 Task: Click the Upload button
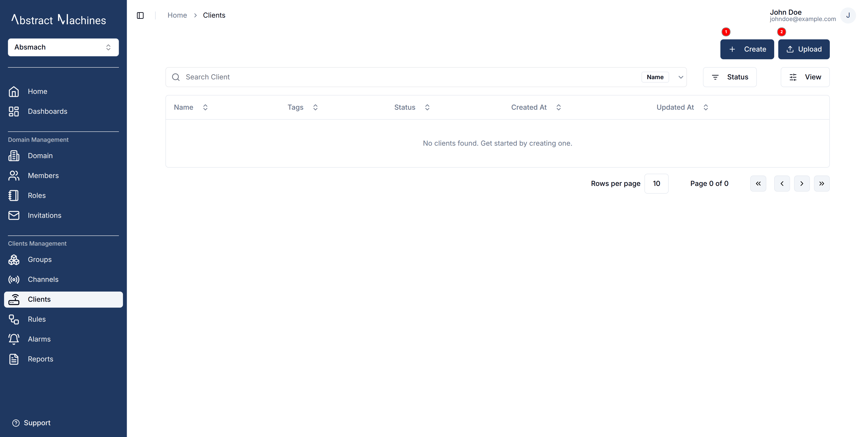click(x=804, y=49)
